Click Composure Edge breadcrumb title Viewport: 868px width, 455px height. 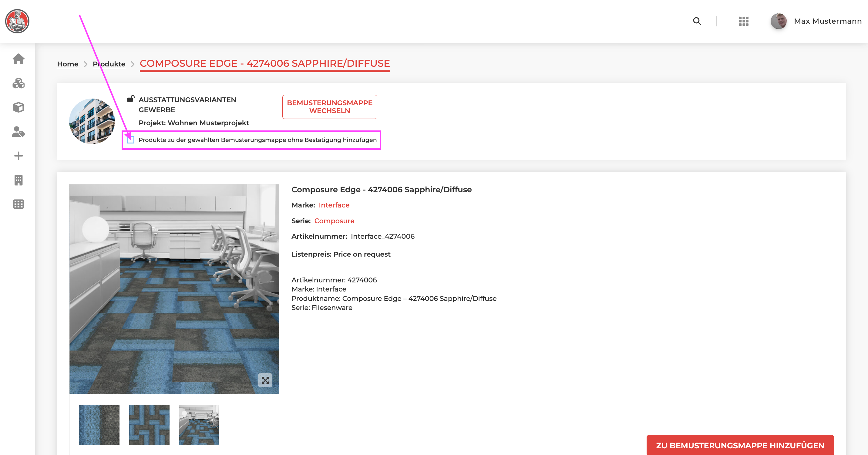point(265,63)
